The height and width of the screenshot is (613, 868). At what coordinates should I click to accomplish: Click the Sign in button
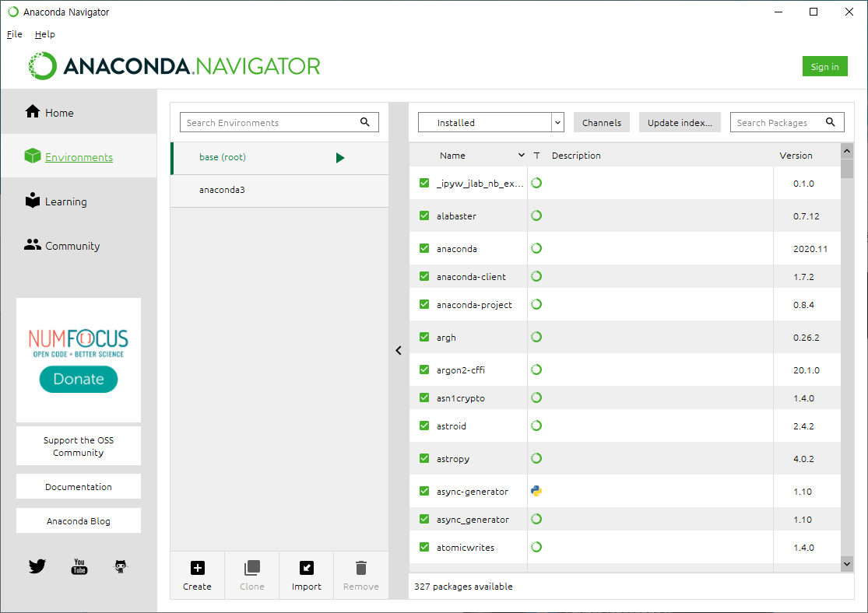[825, 66]
